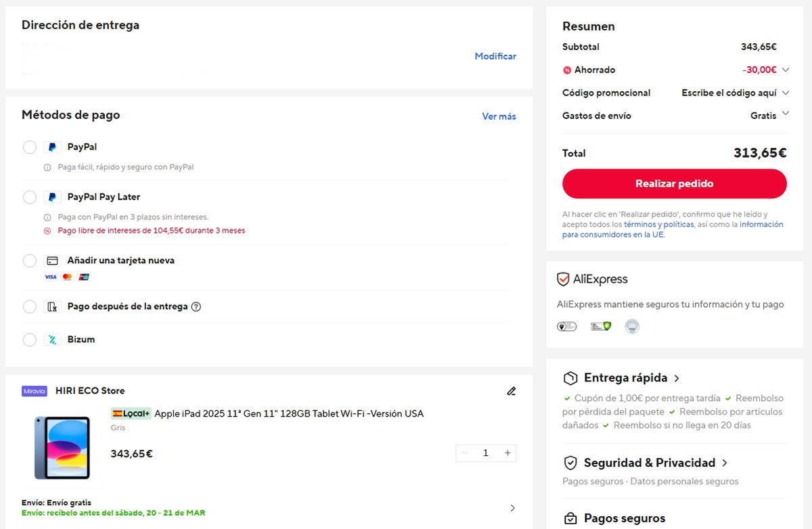Image resolution: width=812 pixels, height=529 pixels.
Task: Open shipping options chevron for the iPad
Action: pos(512,508)
